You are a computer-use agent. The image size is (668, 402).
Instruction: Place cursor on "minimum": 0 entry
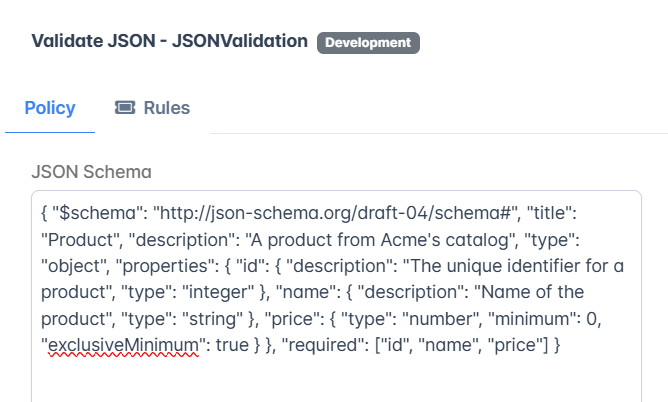click(x=544, y=319)
